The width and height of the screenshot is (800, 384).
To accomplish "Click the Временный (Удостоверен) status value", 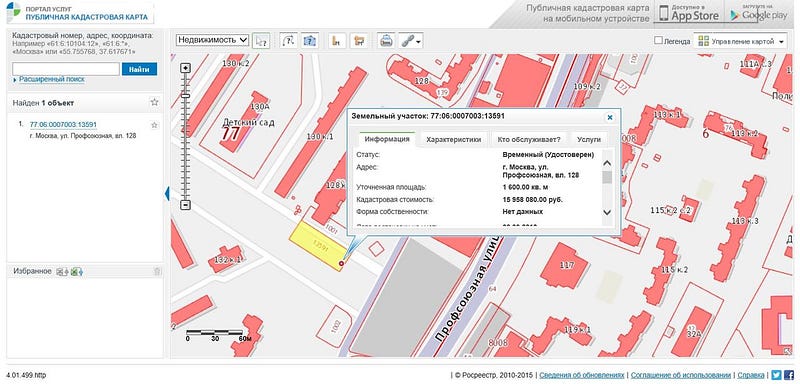I will click(x=548, y=155).
